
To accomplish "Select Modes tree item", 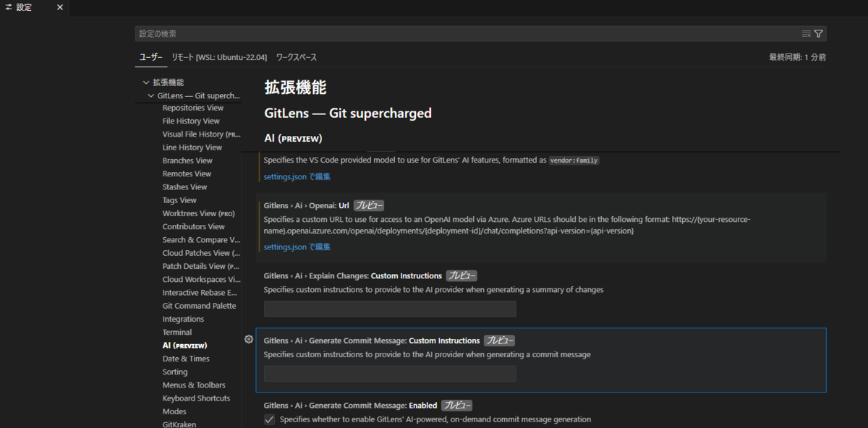I will click(x=174, y=411).
